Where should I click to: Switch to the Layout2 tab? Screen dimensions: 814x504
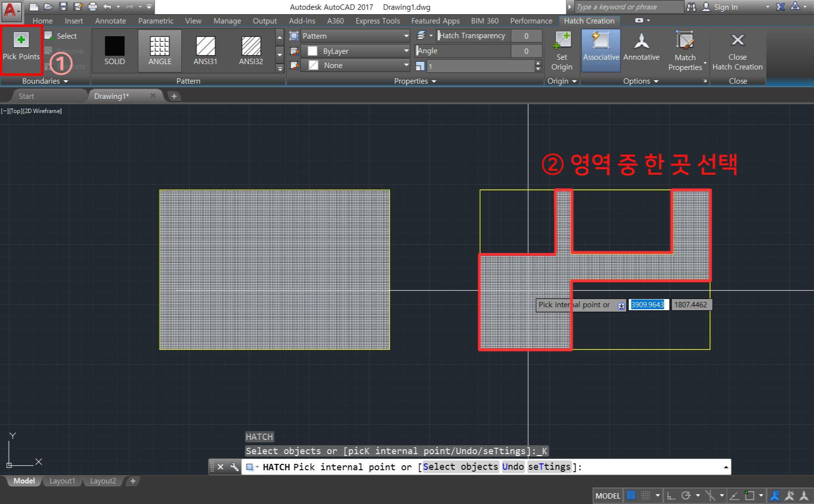click(x=103, y=481)
